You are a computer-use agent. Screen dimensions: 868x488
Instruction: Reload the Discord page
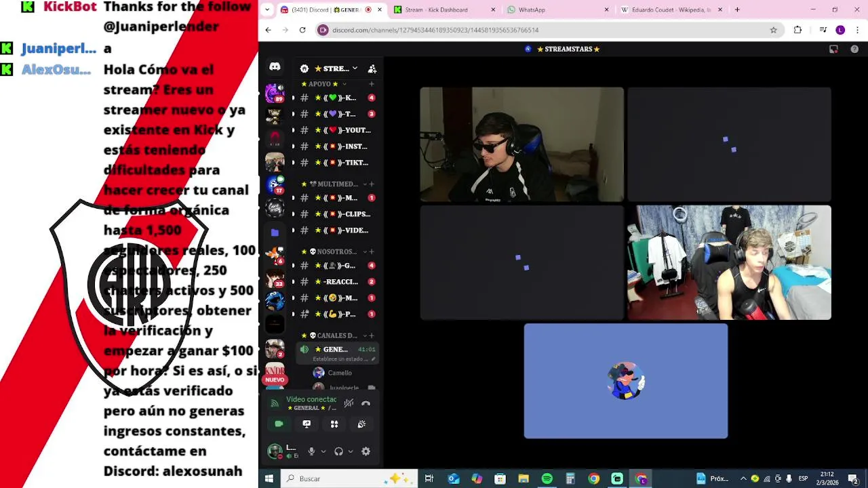tap(302, 30)
